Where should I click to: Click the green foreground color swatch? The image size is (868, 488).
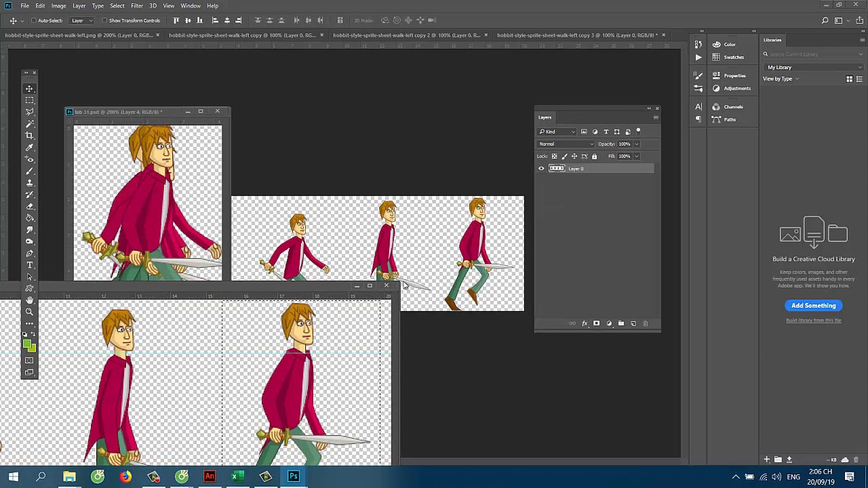point(28,345)
